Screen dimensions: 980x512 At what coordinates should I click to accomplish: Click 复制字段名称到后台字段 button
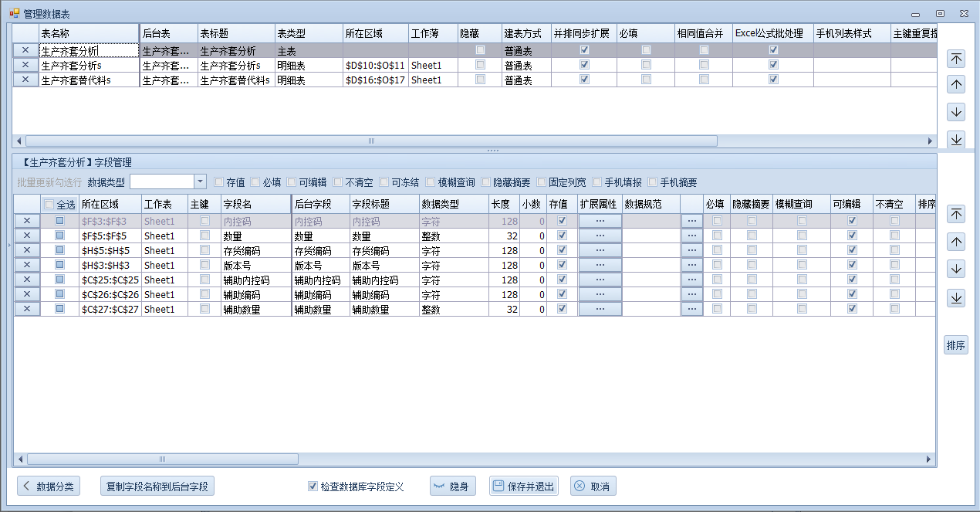point(157,487)
